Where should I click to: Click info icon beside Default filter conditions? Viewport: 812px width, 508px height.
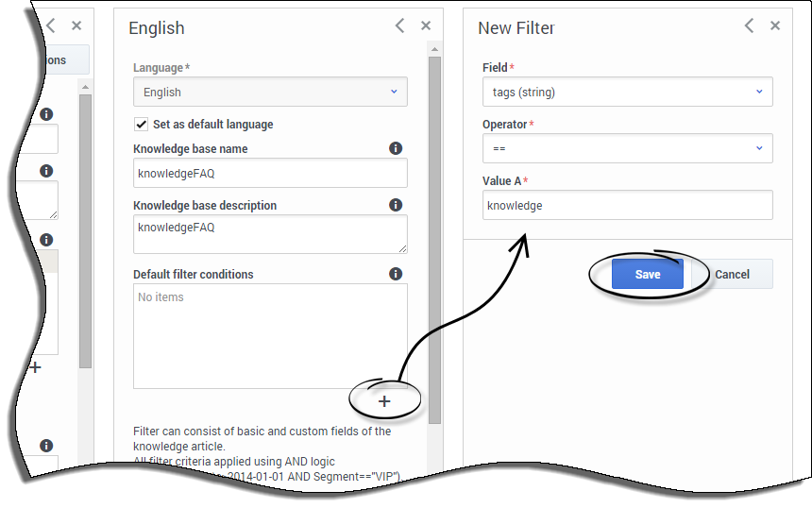click(396, 274)
